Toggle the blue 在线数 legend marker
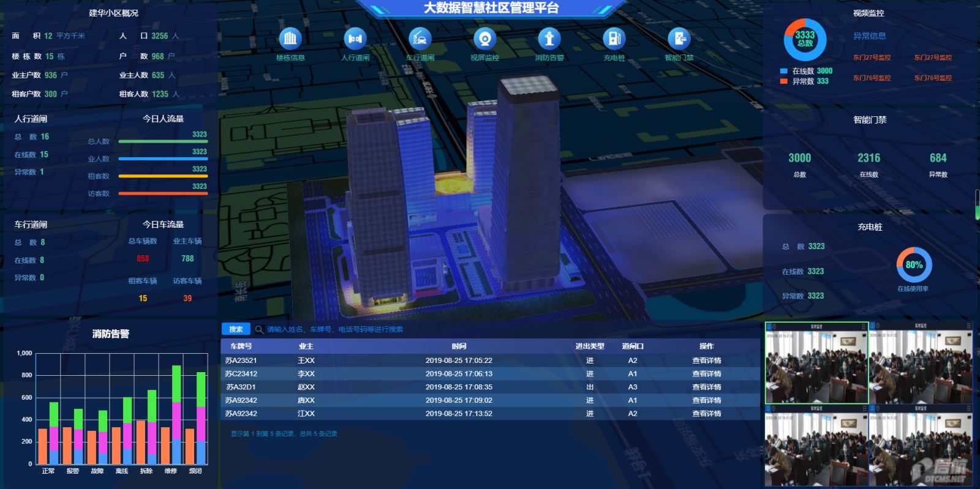Screen dimensions: 980x489 pyautogui.click(x=783, y=71)
